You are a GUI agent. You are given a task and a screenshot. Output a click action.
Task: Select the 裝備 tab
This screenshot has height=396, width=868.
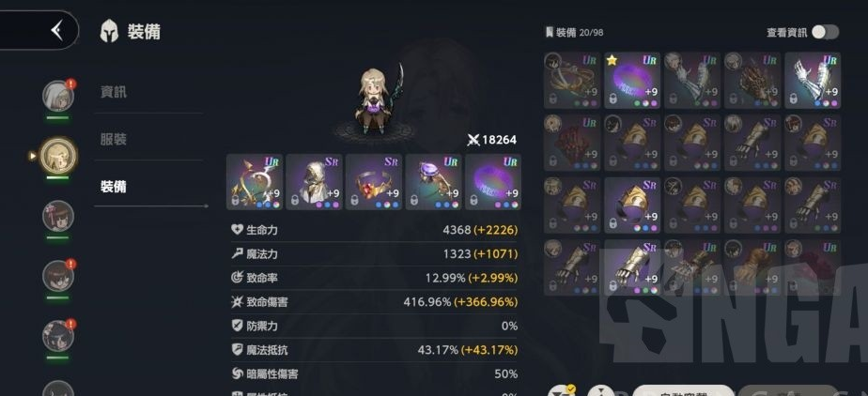pyautogui.click(x=114, y=187)
